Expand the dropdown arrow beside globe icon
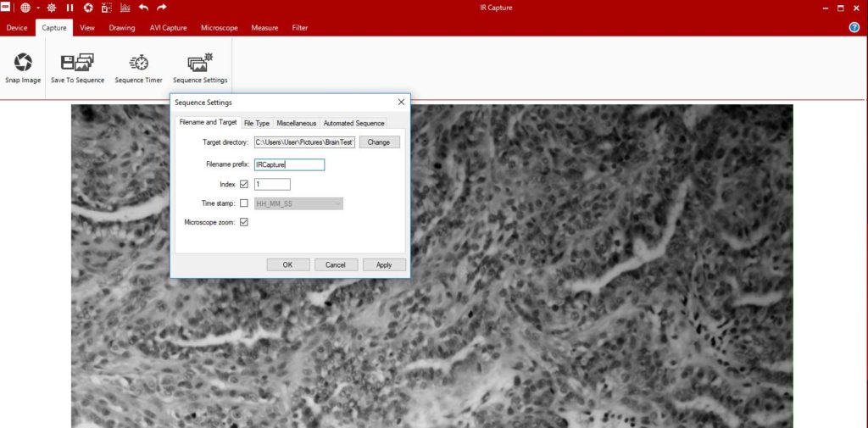The image size is (868, 428). tap(38, 8)
